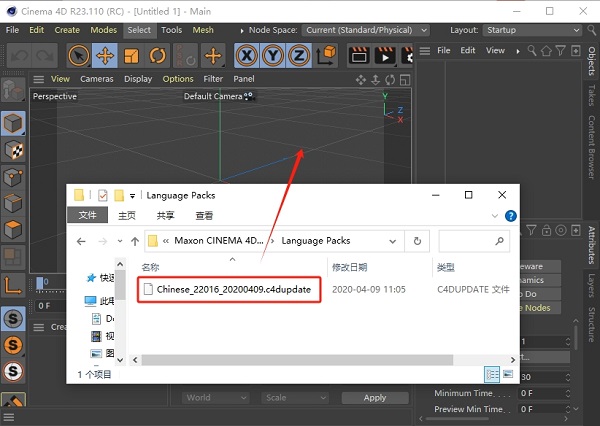Switch to the Objects side tab
Viewport: 600px width, 426px height.
coord(592,61)
